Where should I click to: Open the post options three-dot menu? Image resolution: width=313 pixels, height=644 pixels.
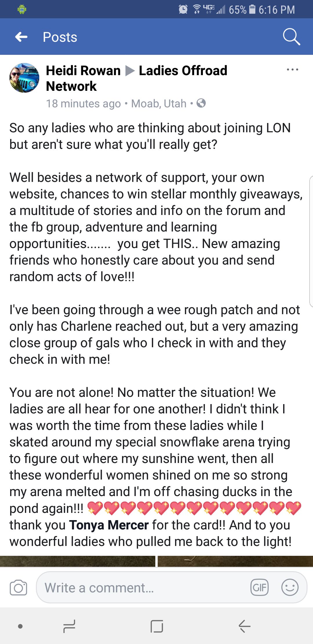(x=292, y=70)
